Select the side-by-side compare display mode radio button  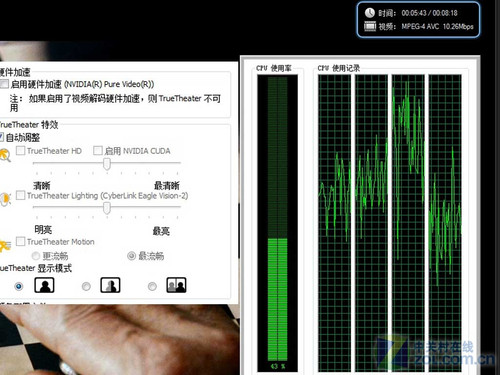152,286
